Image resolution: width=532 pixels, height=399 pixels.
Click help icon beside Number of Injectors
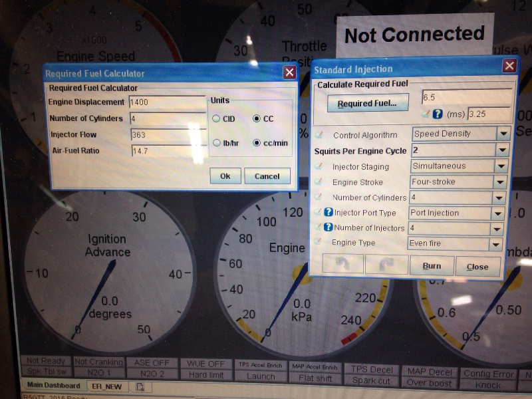coord(329,228)
